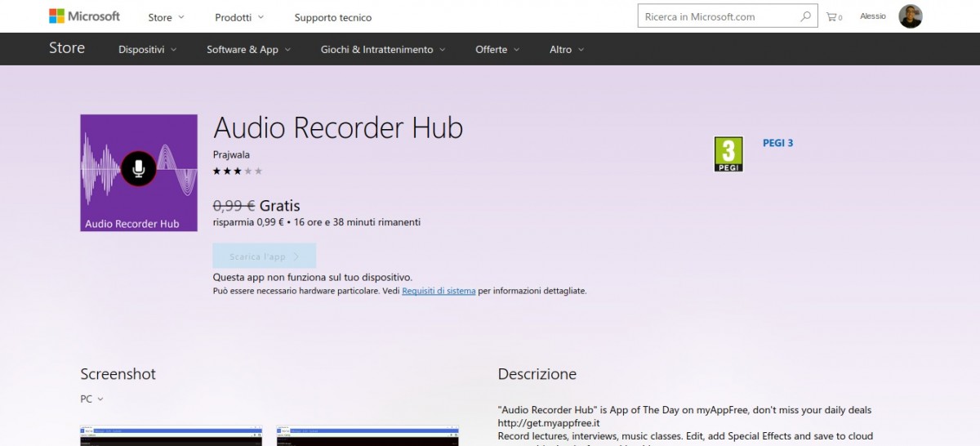Open the first screenshot thumbnail
This screenshot has height=446, width=980.
pos(171,435)
